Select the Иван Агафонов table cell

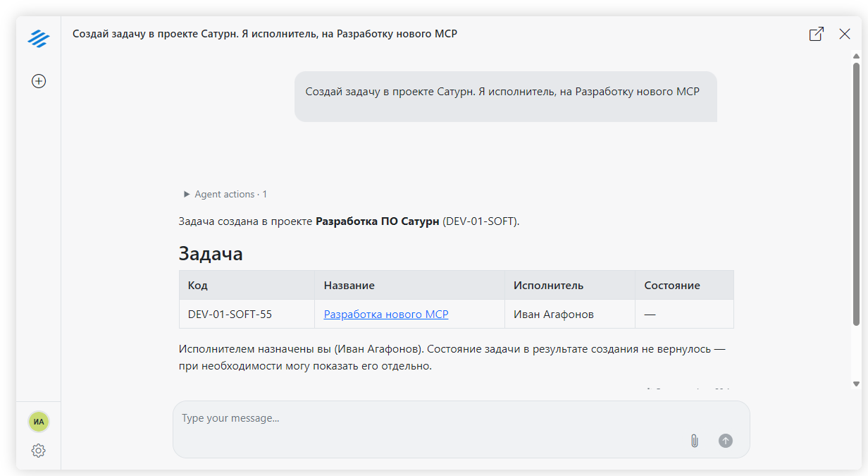570,315
